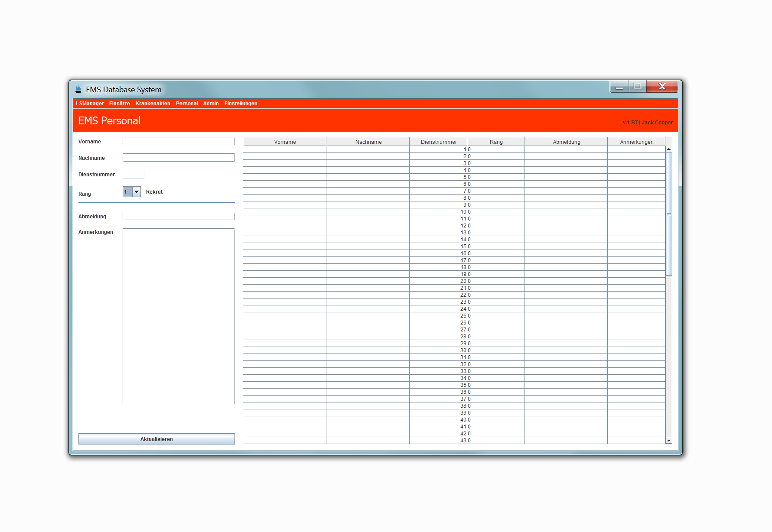Open the Einsätze menu

(119, 104)
